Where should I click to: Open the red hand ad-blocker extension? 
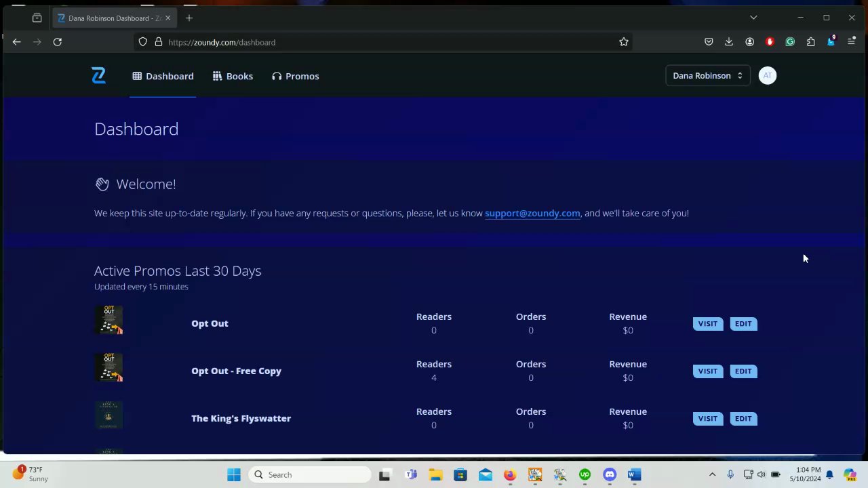point(770,42)
